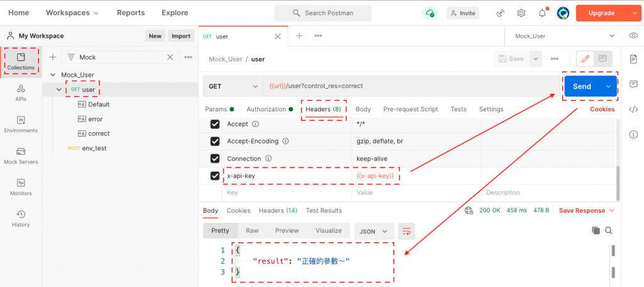Open the settings gear icon
This screenshot has height=287, width=644.
(x=521, y=13)
